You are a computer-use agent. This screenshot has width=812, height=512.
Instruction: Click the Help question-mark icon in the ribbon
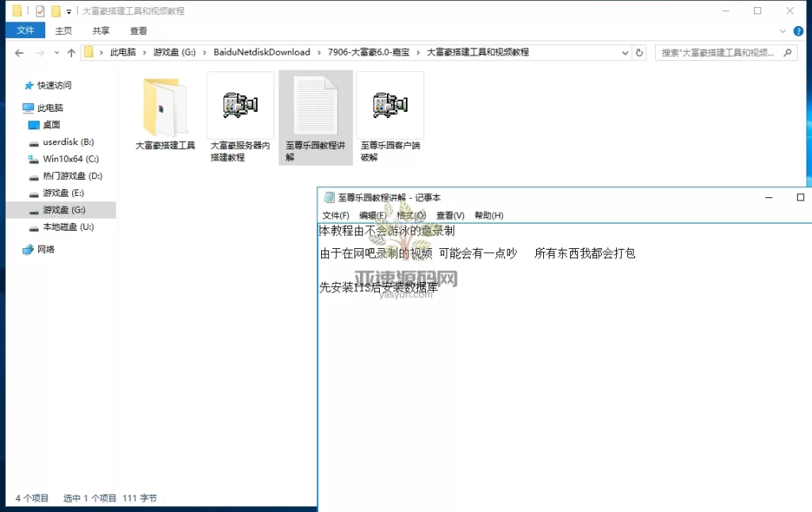[797, 30]
